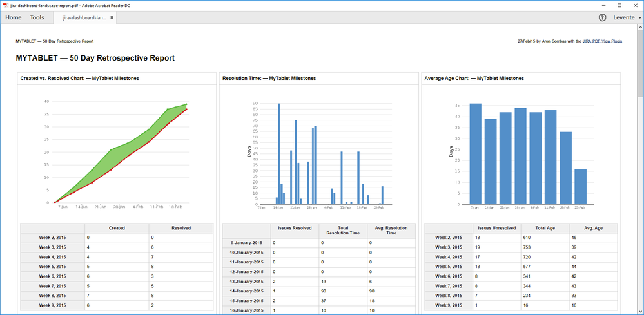644x315 pixels.
Task: Switch to the Home tab
Action: 14,17
